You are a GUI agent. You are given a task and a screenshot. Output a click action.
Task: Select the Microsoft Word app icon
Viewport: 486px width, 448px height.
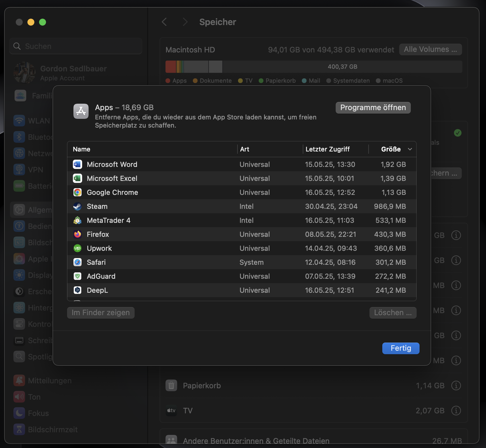77,164
